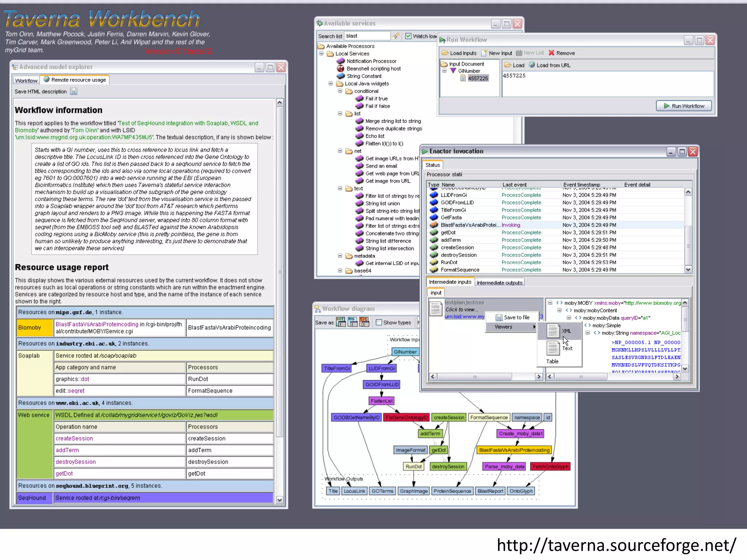Viewport: 747px width, 560px height.
Task: Click BlastFastaVsArabiProtei invoking status icon
Action: click(x=434, y=225)
